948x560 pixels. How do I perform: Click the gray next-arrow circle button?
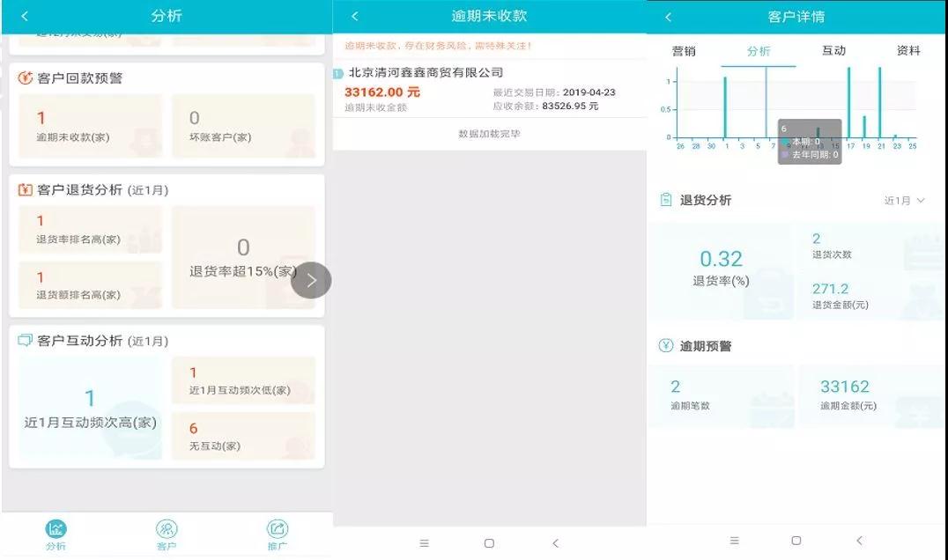(x=311, y=281)
